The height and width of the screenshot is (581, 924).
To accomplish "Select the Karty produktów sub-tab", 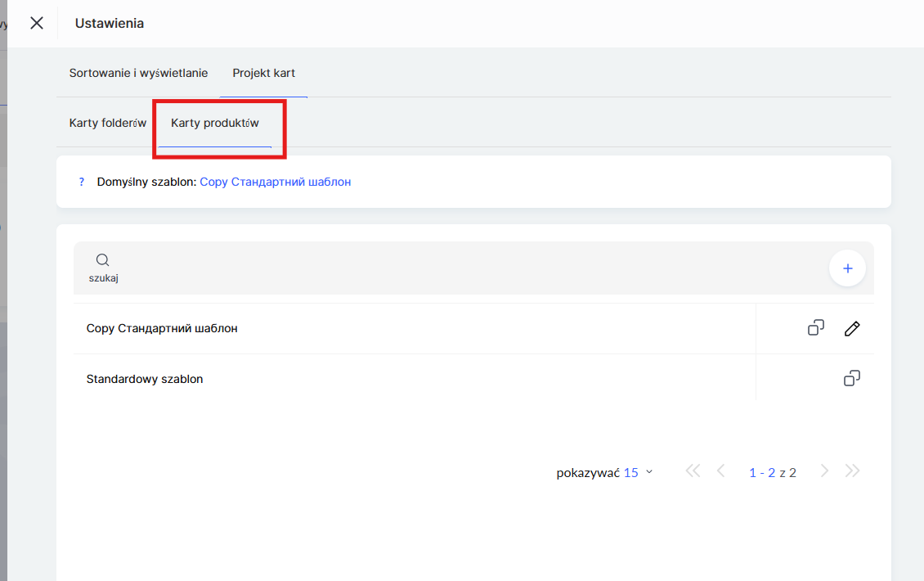I will [215, 124].
